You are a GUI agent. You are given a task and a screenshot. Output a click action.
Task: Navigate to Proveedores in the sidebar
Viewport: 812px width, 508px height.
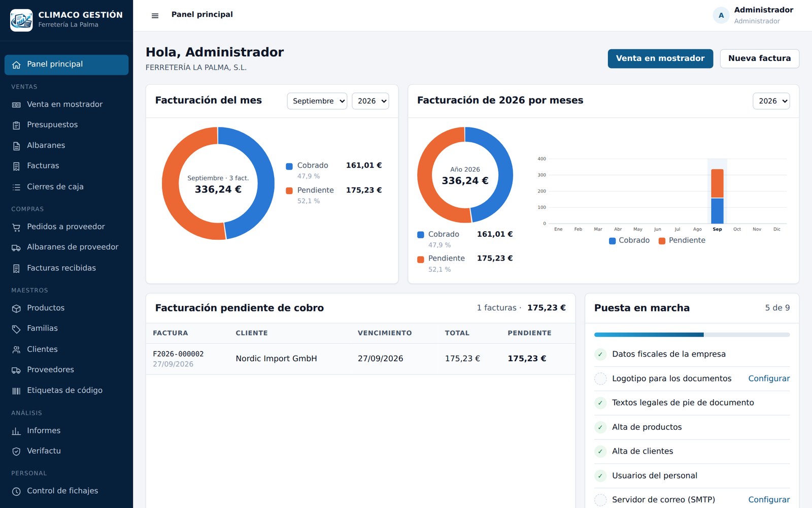(66, 369)
